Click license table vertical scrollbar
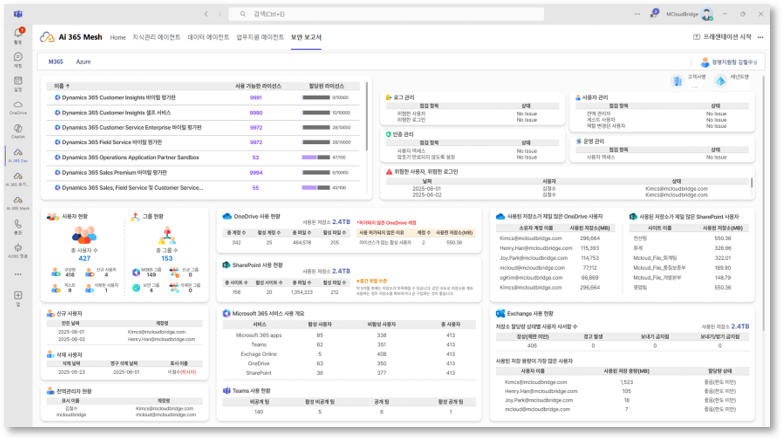Screen dimensions: 783x440 click(367, 117)
